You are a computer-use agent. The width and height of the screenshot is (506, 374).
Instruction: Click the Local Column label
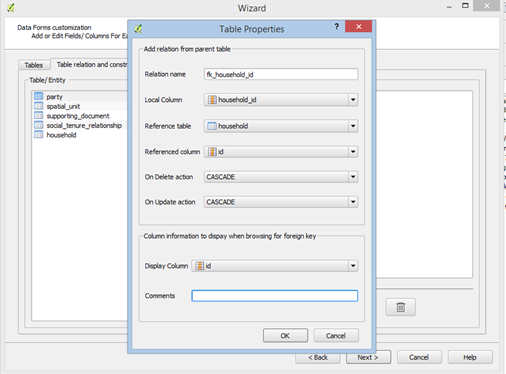click(x=163, y=100)
